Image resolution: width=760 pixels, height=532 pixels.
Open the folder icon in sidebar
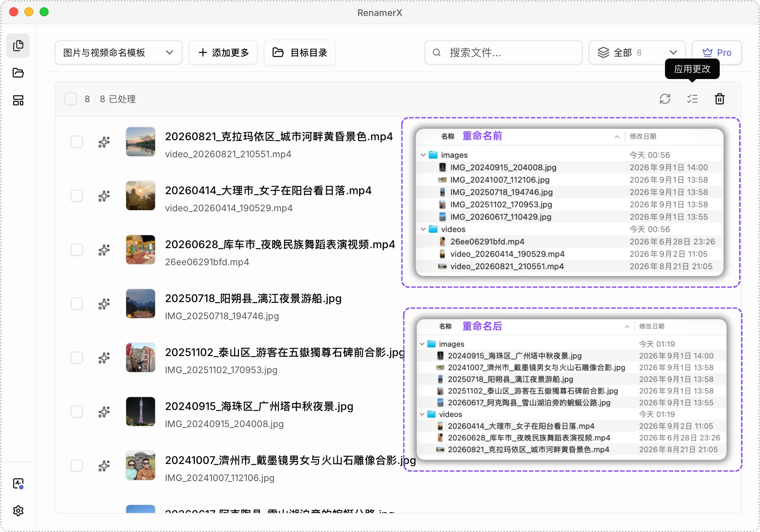18,73
